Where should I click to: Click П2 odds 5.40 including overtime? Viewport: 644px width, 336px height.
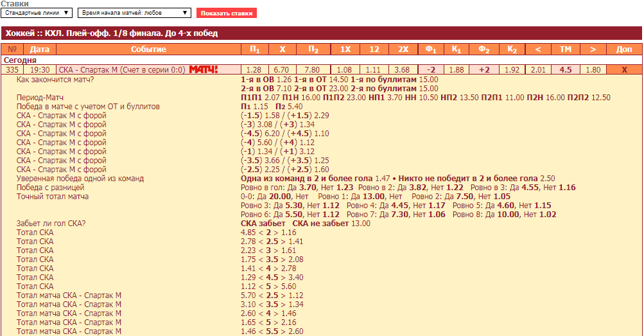pyautogui.click(x=295, y=107)
